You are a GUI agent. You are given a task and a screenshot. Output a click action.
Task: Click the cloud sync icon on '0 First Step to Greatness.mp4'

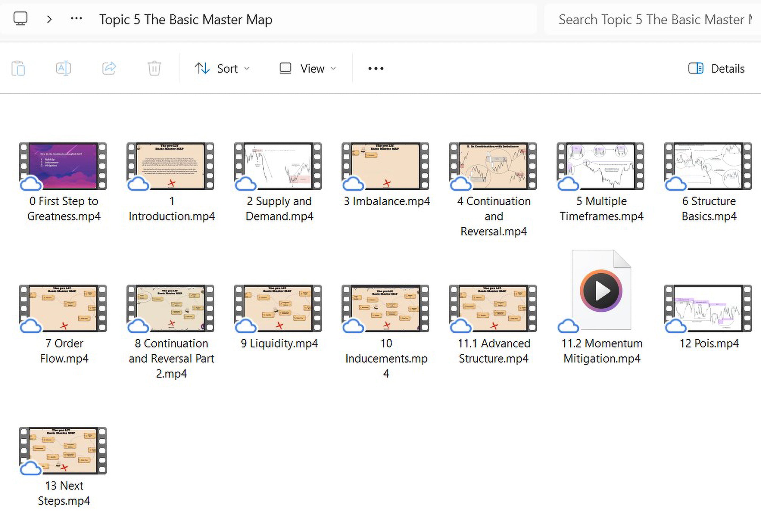31,184
